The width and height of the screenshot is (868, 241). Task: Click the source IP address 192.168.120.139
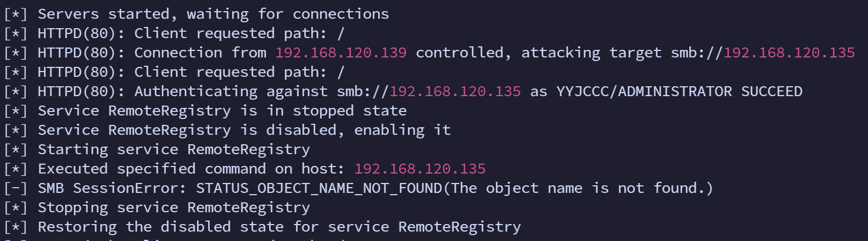click(341, 53)
